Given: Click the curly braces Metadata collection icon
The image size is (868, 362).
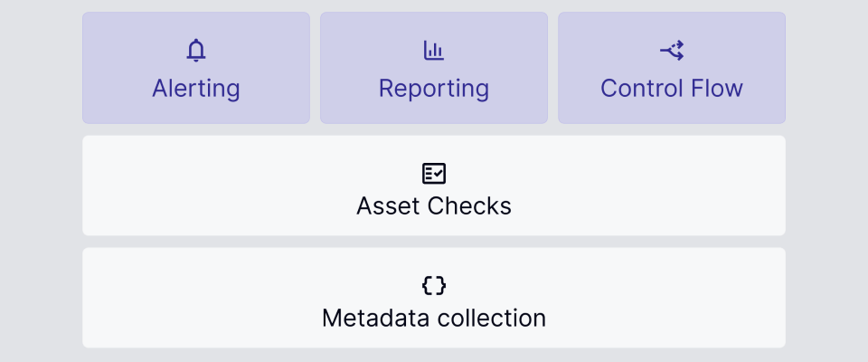Looking at the screenshot, I should coord(434,285).
